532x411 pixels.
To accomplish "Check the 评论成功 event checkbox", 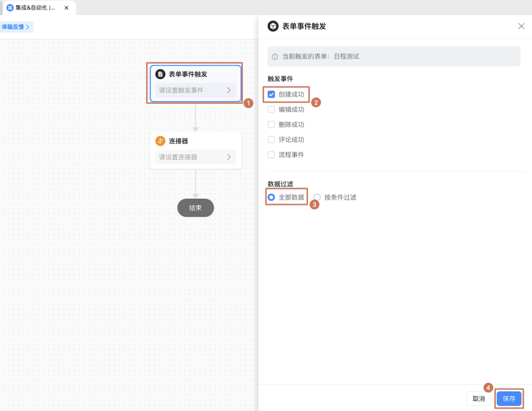I will coord(271,139).
